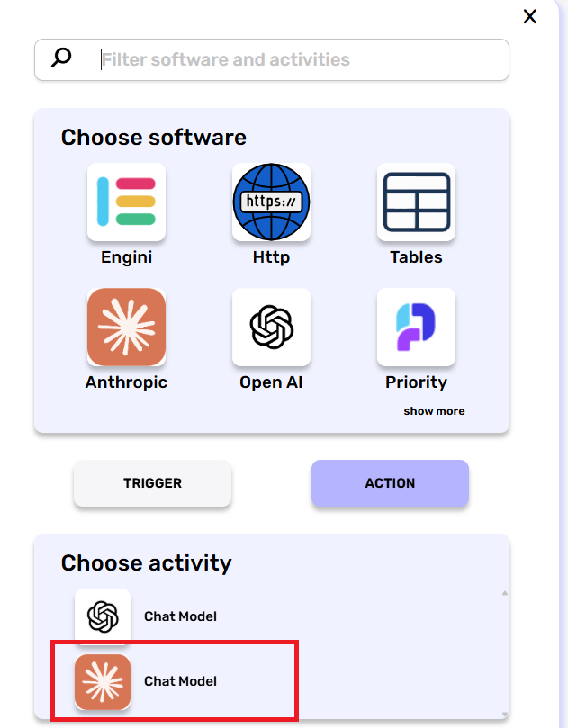Image resolution: width=568 pixels, height=728 pixels.
Task: Click the Open AI label text
Action: tap(271, 382)
